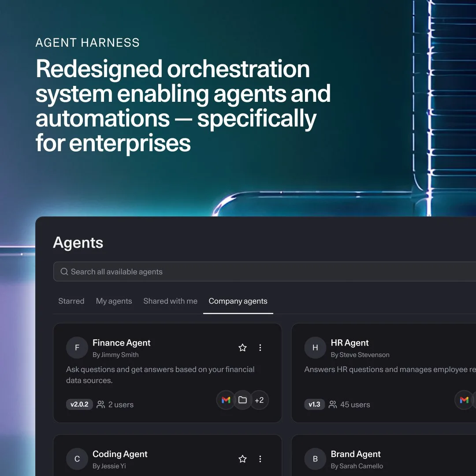Click the B avatar of Brand Agent
The width and height of the screenshot is (476, 476).
click(x=315, y=459)
